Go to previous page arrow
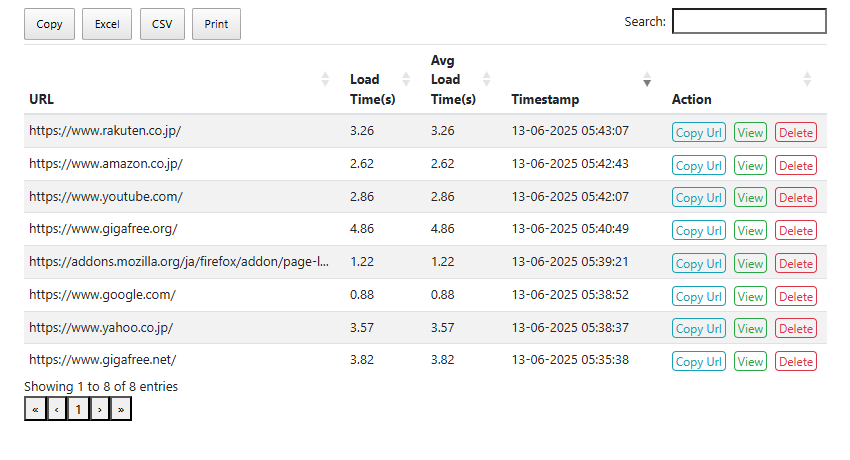 [x=57, y=409]
